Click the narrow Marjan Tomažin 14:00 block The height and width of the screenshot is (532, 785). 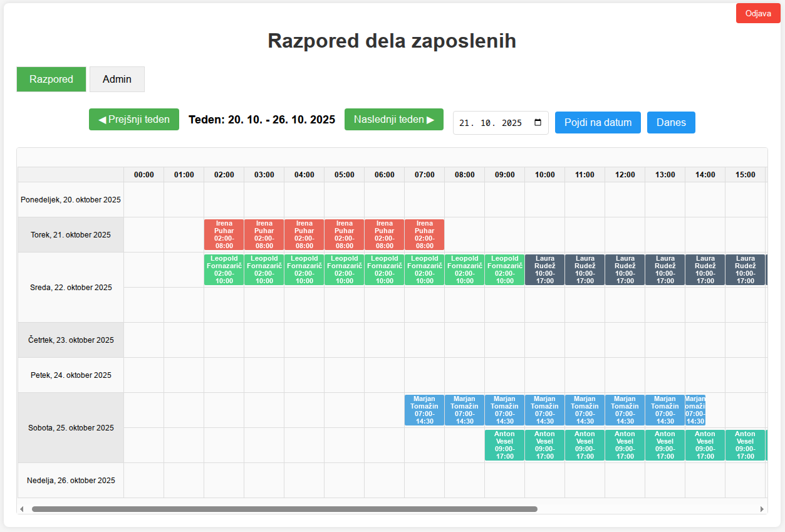click(x=695, y=410)
